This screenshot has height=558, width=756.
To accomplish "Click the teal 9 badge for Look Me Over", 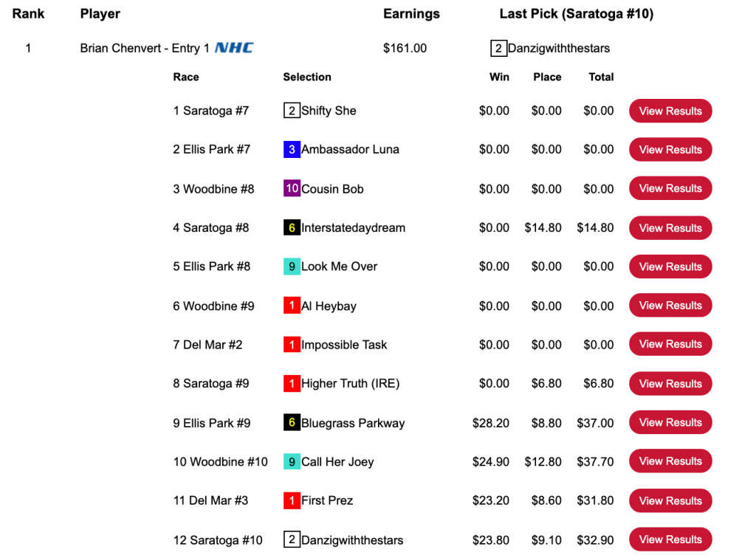I will (292, 266).
